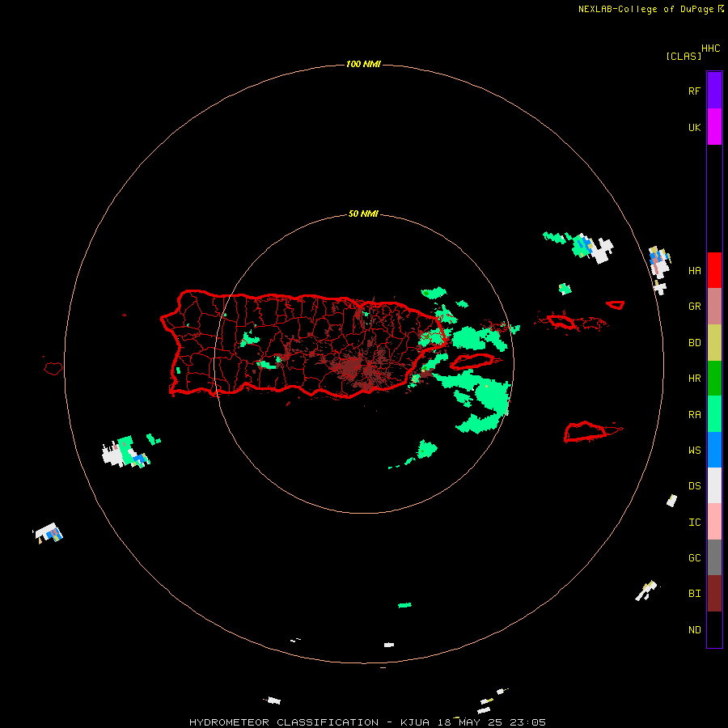The image size is (728, 728).
Task: Click the 50 NMI range ring label
Action: point(363,214)
